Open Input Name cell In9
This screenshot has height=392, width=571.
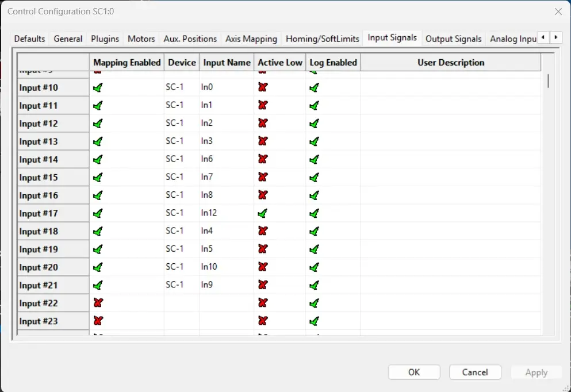(x=227, y=285)
